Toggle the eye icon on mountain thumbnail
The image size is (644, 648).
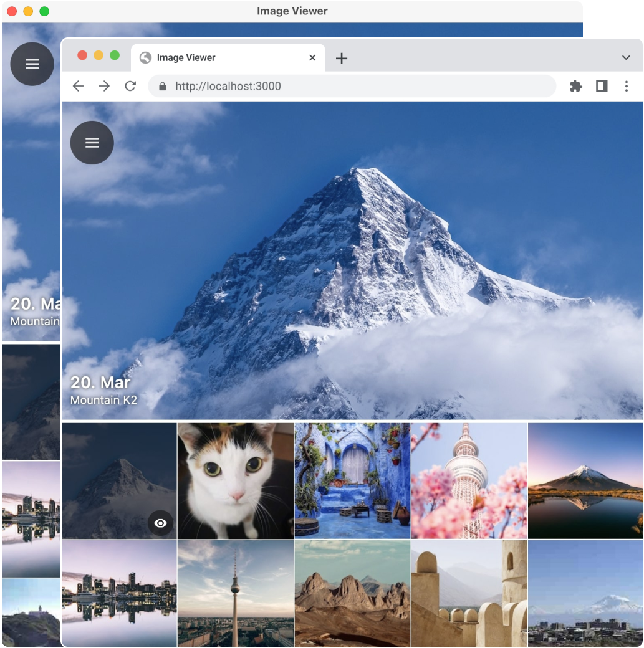click(x=160, y=523)
